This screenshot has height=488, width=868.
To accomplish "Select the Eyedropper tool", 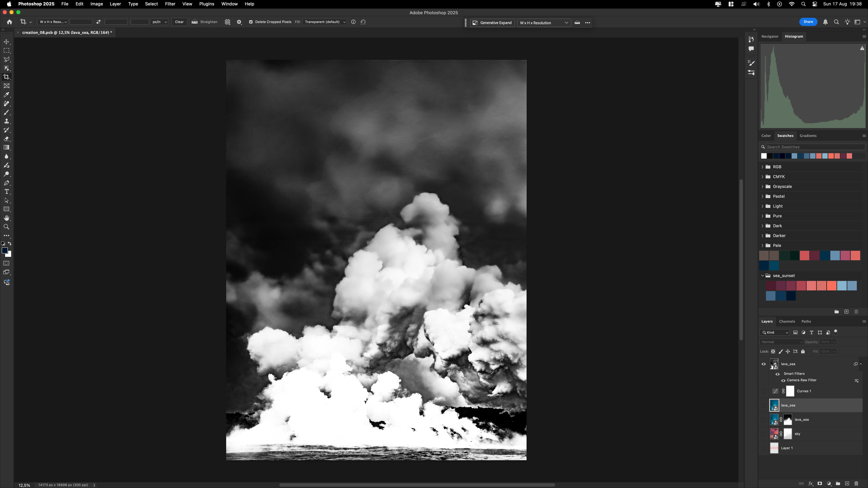I will pyautogui.click(x=6, y=95).
